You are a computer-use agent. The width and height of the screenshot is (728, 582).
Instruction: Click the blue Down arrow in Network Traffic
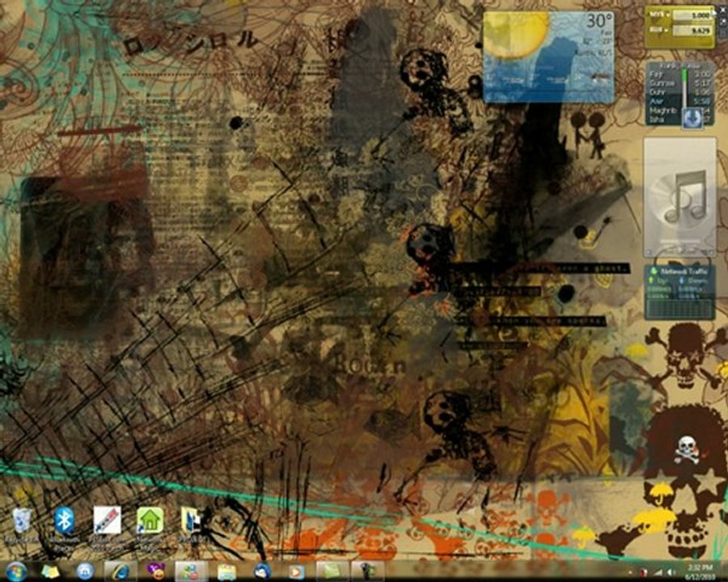682,280
